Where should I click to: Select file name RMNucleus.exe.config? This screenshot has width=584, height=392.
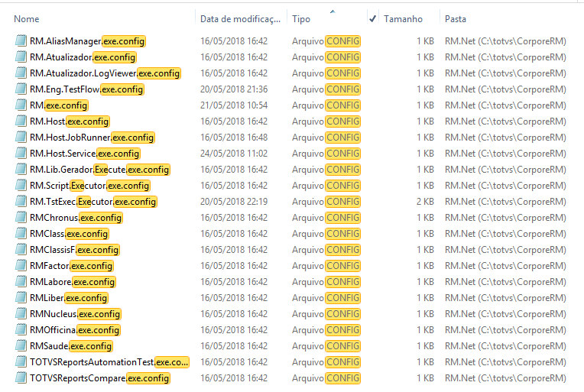coord(75,314)
